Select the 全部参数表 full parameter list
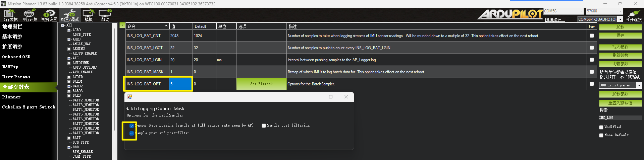The width and height of the screenshot is (644, 160). [29, 87]
